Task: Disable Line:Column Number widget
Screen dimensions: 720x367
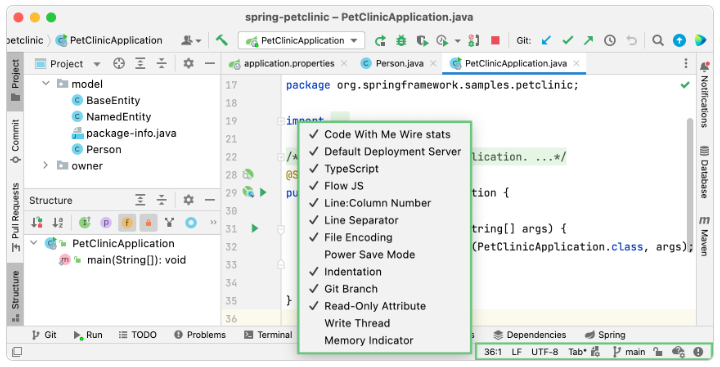Action: [x=385, y=203]
